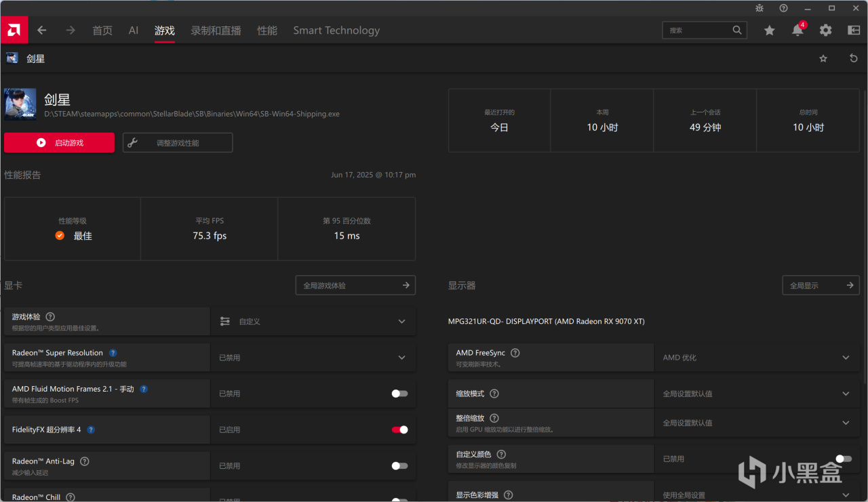Click the 总时间 value 10 小时
This screenshot has width=868, height=502.
(x=808, y=127)
